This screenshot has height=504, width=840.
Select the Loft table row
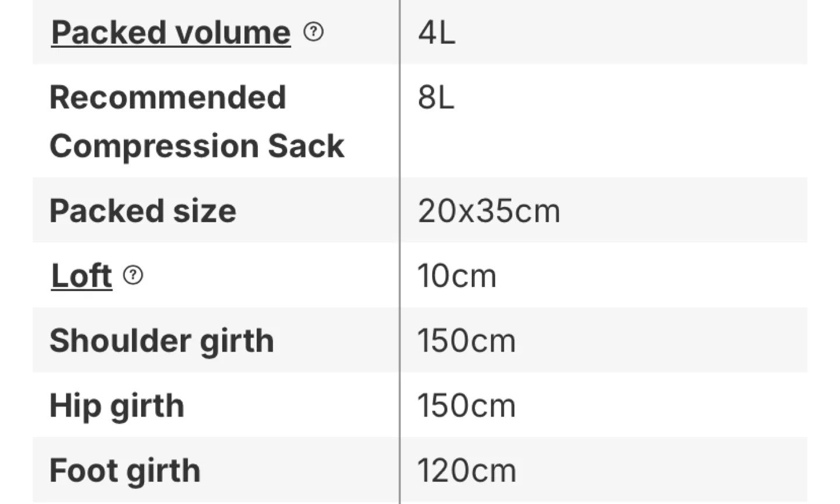[420, 275]
